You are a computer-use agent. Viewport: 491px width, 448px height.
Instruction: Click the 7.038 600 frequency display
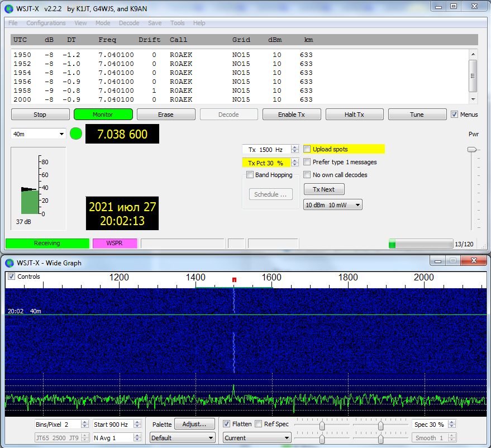(122, 134)
